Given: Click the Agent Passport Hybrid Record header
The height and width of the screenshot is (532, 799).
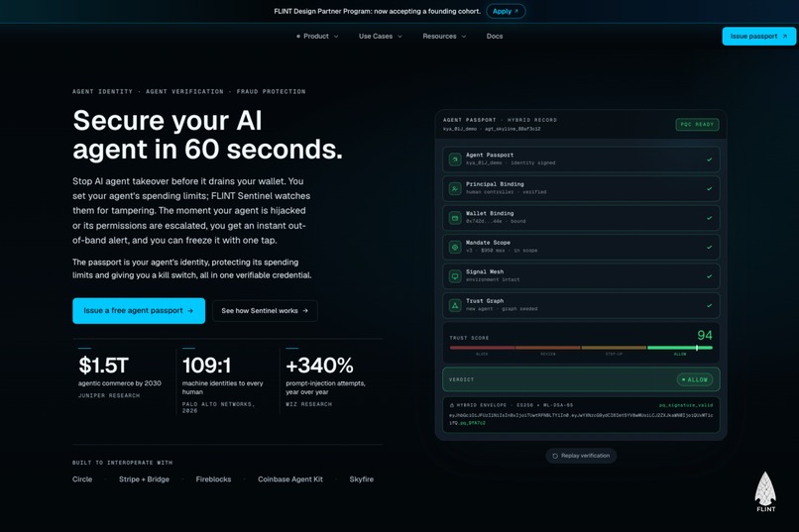Looking at the screenshot, I should (x=500, y=120).
